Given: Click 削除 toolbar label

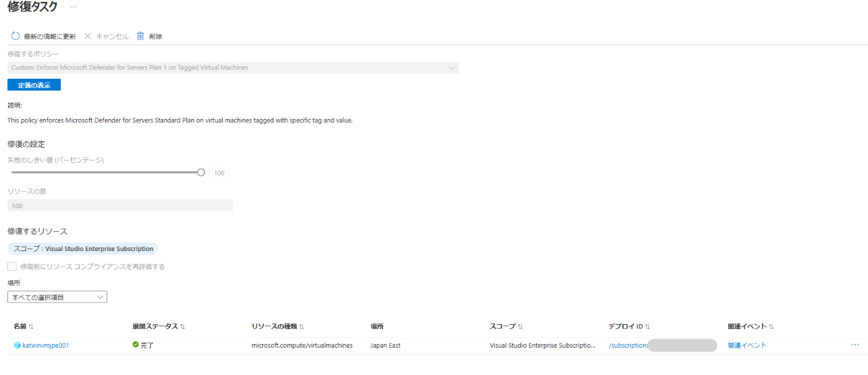Looking at the screenshot, I should tap(156, 37).
